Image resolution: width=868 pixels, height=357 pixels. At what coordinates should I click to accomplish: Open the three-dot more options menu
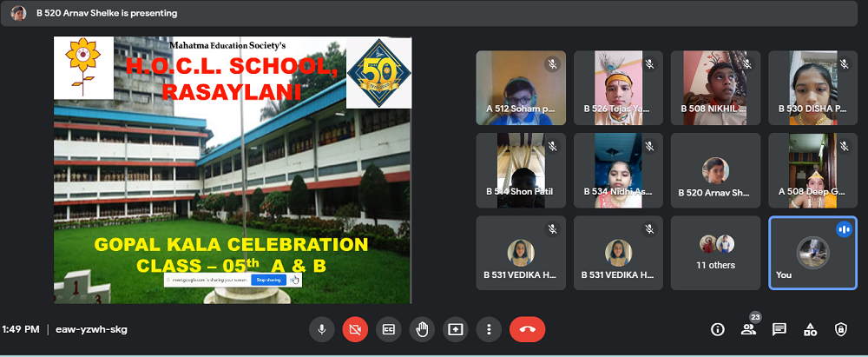[490, 329]
